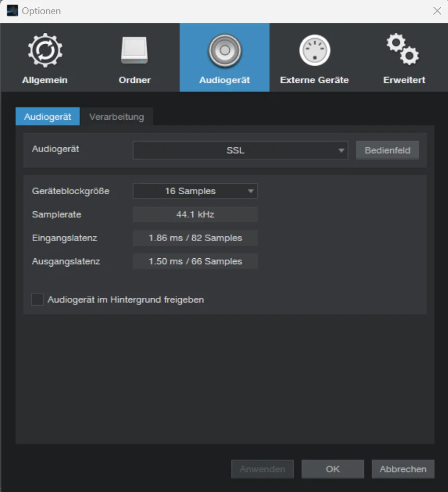The image size is (448, 492).
Task: Open the SSL audio device dropdown
Action: [x=241, y=150]
